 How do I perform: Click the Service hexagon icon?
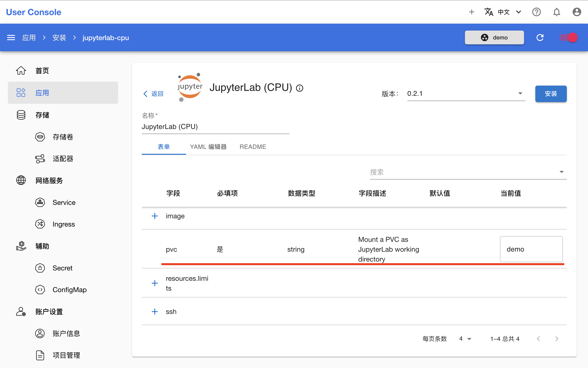click(x=40, y=202)
